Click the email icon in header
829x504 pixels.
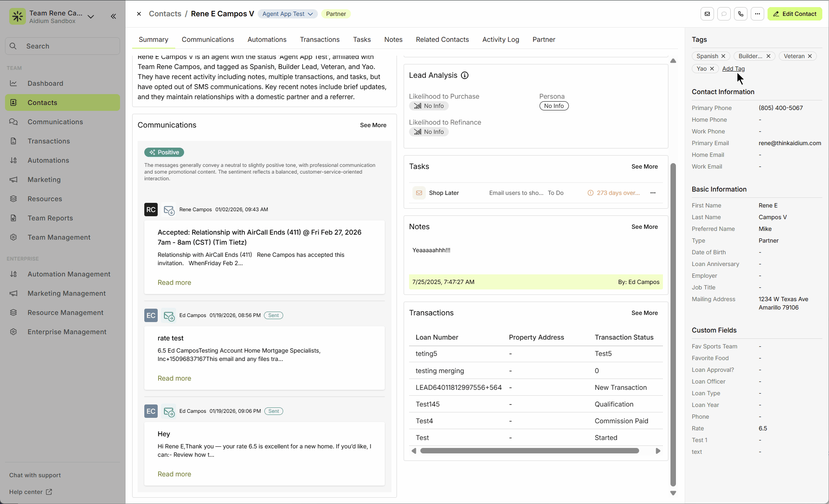click(707, 14)
